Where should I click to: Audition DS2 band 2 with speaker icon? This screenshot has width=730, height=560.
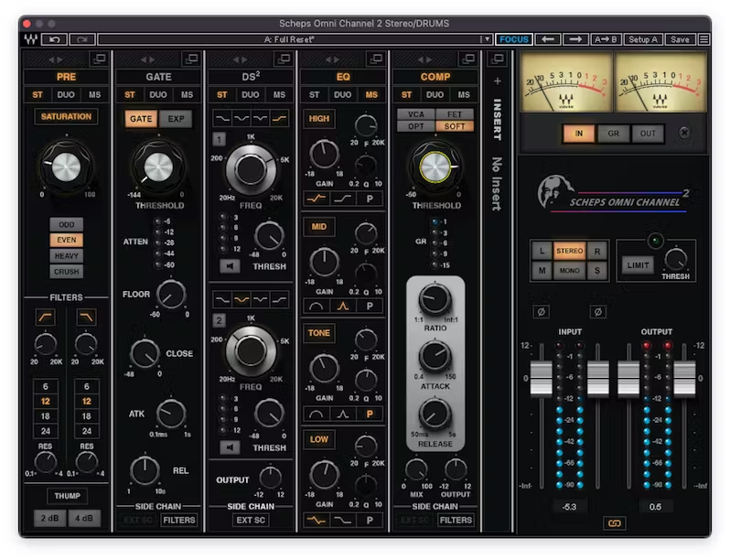[x=230, y=447]
